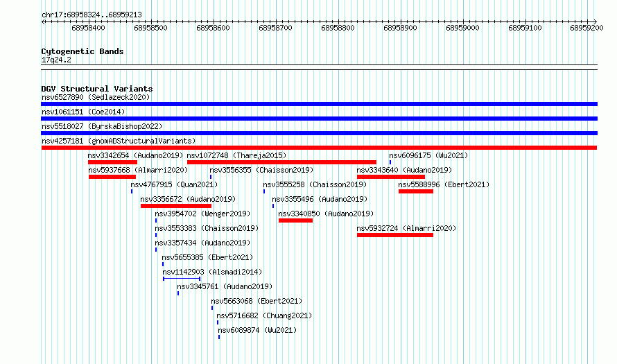This screenshot has width=617, height=364.
Task: Click the nsv3345761 (Audano2019) label
Action: (225, 286)
